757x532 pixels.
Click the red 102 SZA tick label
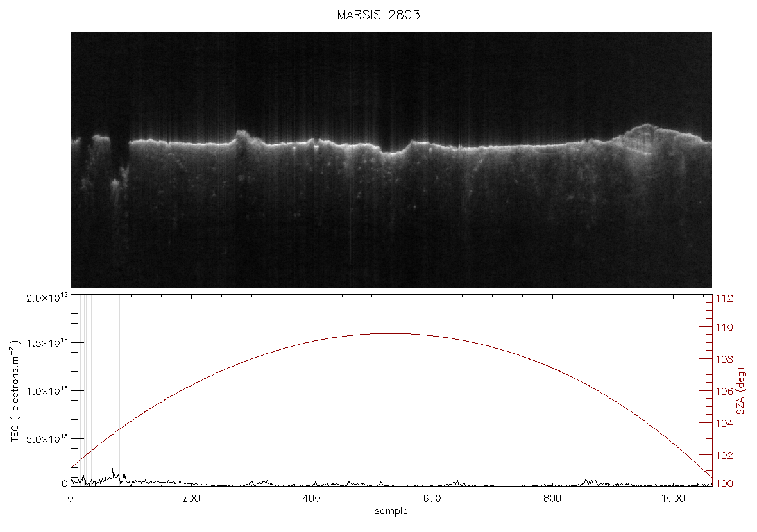coord(724,455)
